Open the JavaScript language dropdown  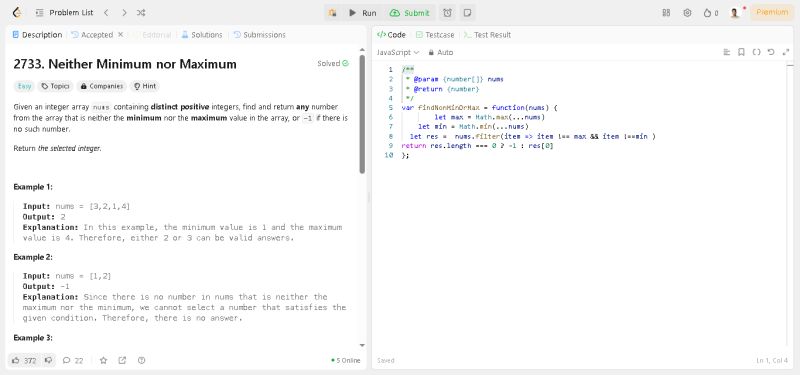398,52
